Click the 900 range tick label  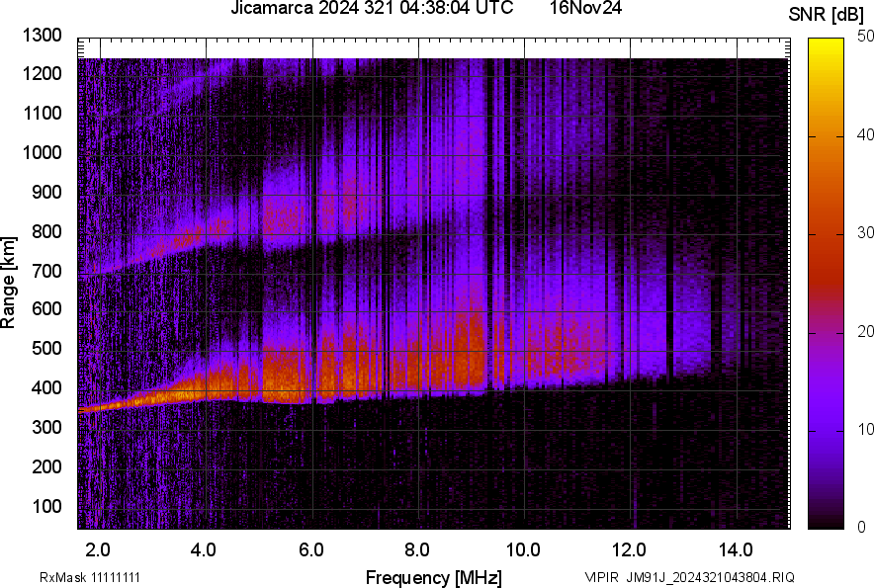46,192
